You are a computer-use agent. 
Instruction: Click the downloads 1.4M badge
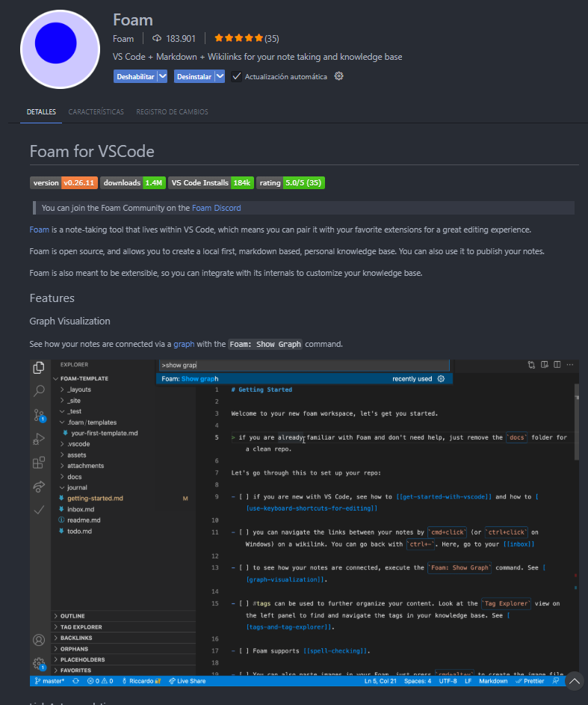133,182
